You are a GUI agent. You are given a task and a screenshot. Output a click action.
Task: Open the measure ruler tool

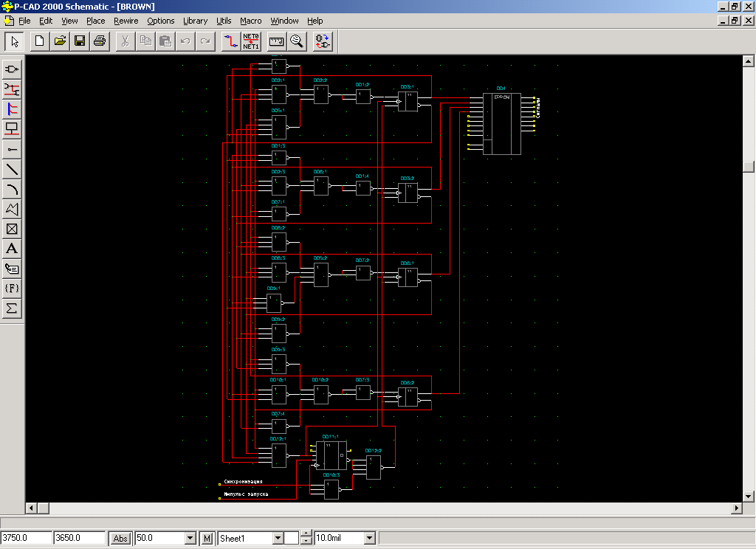[276, 41]
